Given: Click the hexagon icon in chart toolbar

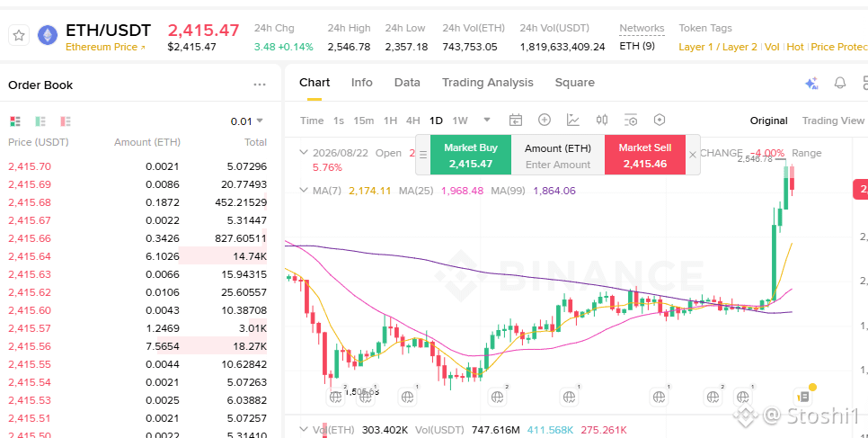Looking at the screenshot, I should click(x=659, y=120).
